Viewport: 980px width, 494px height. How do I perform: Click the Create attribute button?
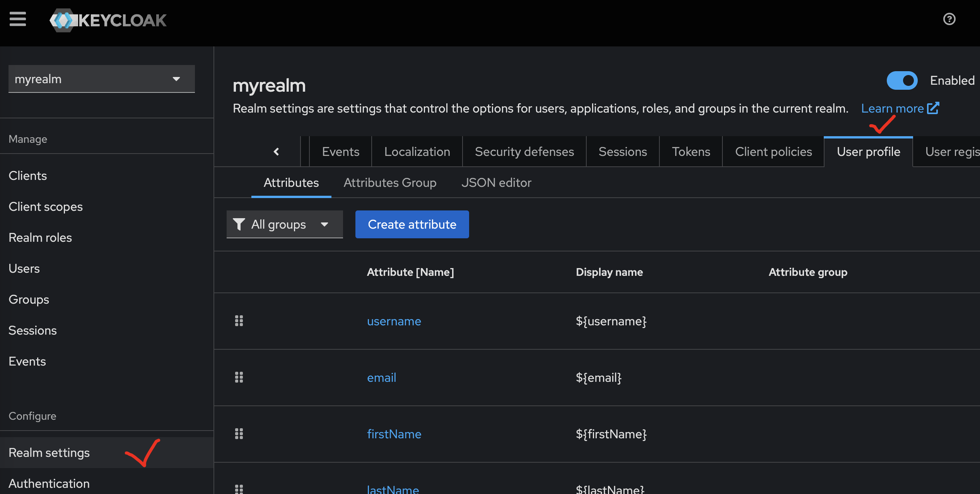tap(412, 224)
